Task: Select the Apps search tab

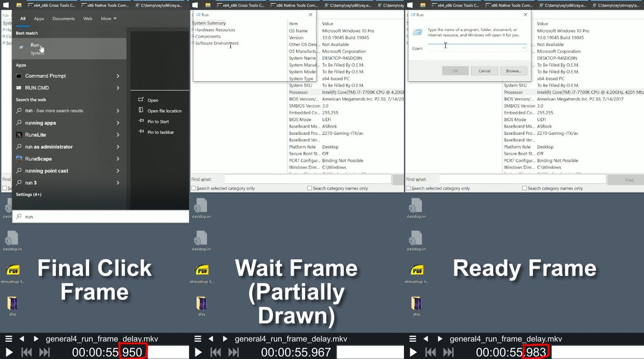Action: click(39, 18)
